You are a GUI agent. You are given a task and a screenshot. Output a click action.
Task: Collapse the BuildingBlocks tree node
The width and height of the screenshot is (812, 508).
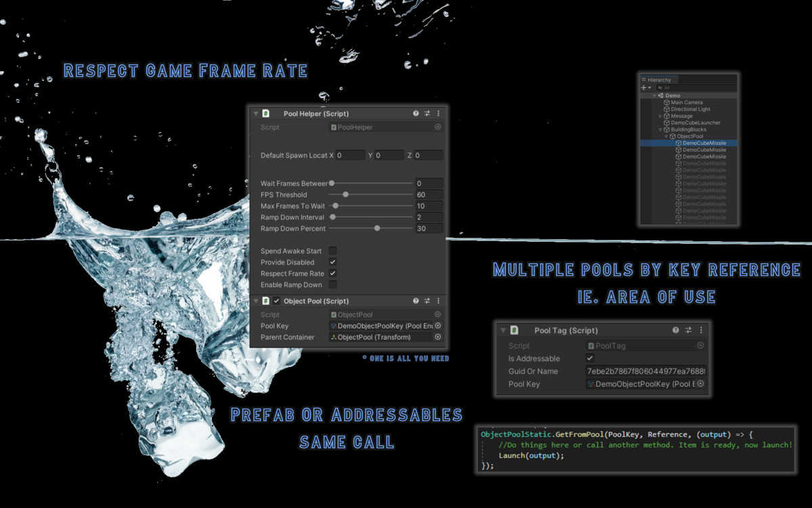pyautogui.click(x=661, y=129)
